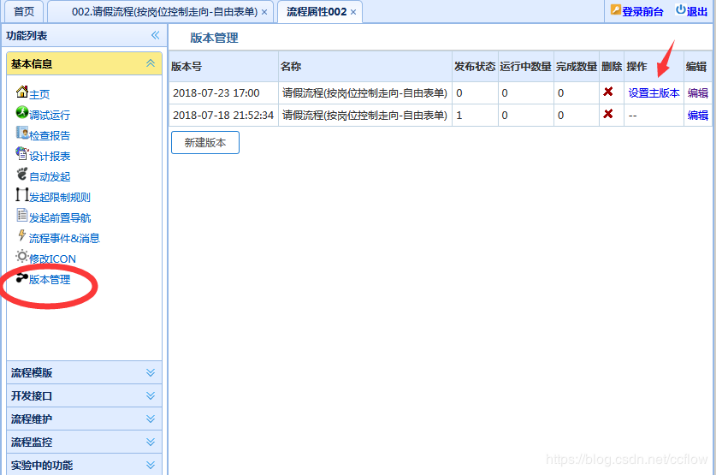This screenshot has height=475, width=717.
Task: Click the 退出 logout link
Action: click(697, 11)
